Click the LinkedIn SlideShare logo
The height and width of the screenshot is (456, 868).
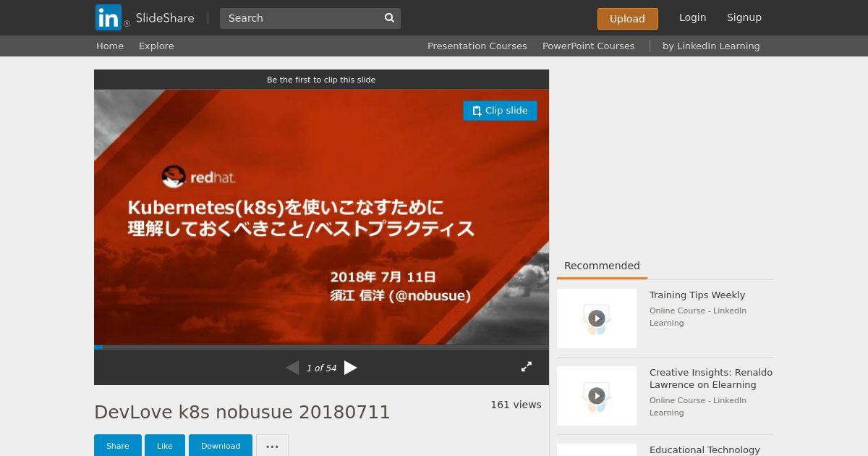click(145, 17)
